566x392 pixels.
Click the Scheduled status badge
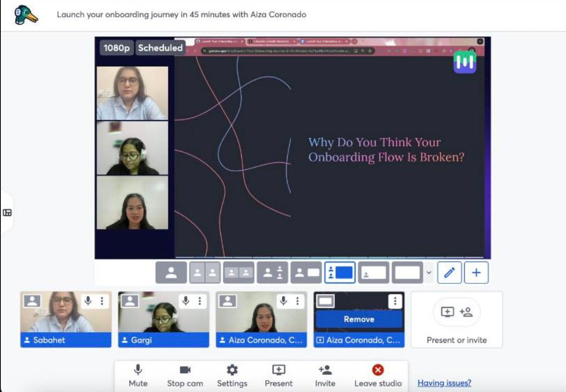pyautogui.click(x=160, y=48)
